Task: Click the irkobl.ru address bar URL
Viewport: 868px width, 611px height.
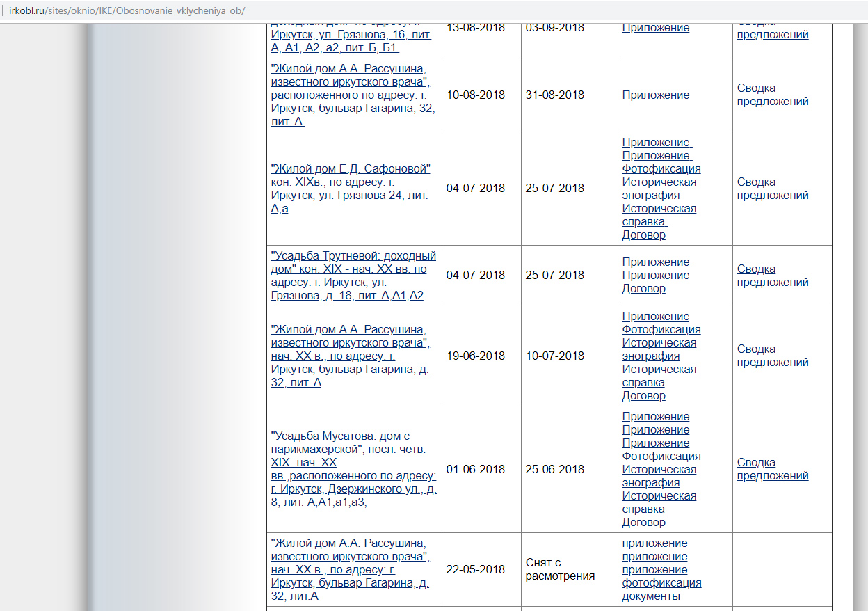Action: coord(127,11)
